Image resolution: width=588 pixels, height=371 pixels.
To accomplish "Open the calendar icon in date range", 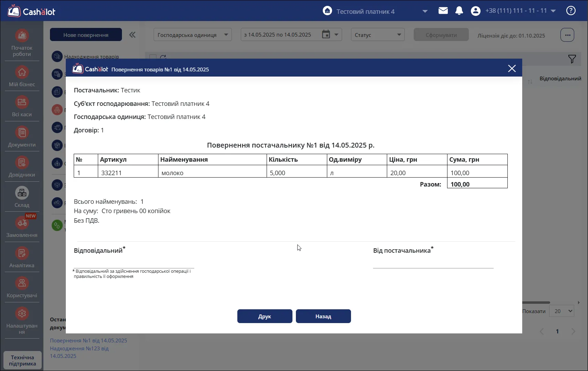I will coord(326,34).
